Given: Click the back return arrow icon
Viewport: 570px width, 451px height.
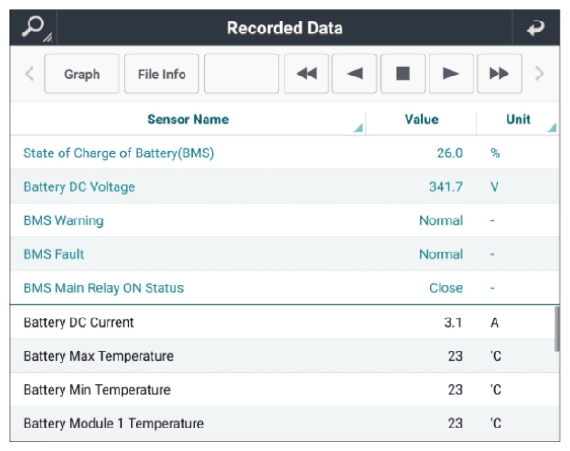Looking at the screenshot, I should [x=536, y=28].
